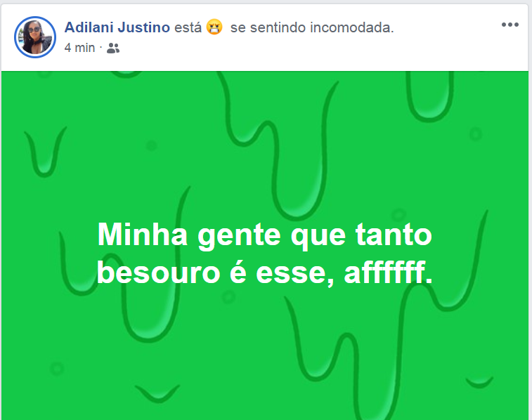Viewport: 532px width, 420px height.
Task: Open the post options three-dot menu
Action: pyautogui.click(x=510, y=25)
